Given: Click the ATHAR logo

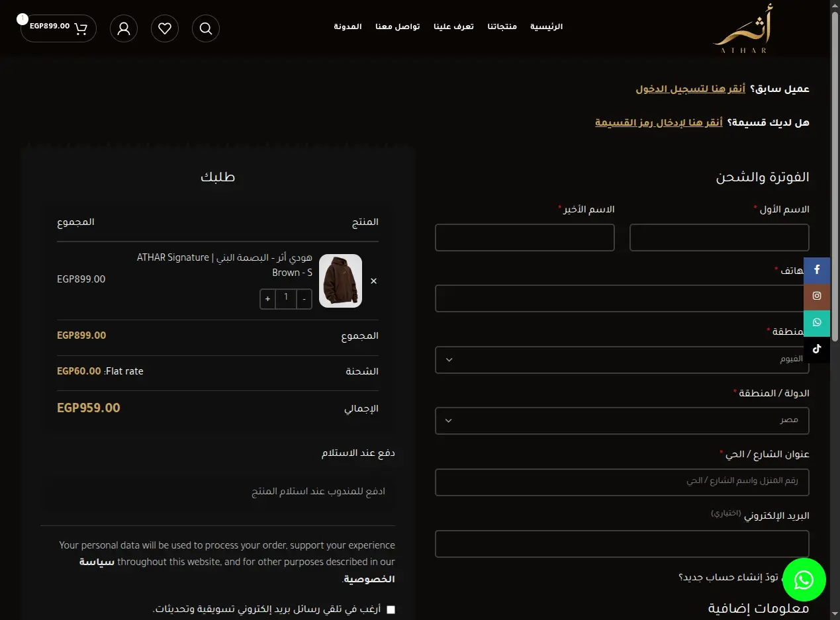Looking at the screenshot, I should tap(743, 28).
